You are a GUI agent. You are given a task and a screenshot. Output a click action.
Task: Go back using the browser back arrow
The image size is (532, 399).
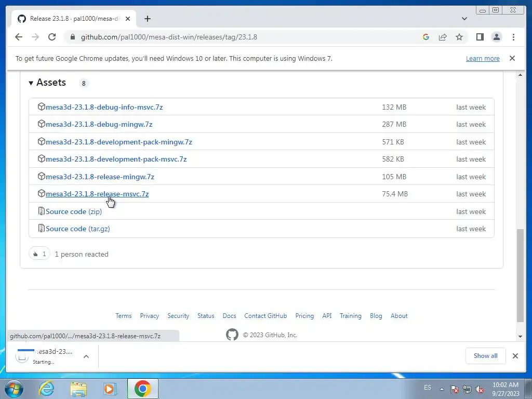coord(19,37)
